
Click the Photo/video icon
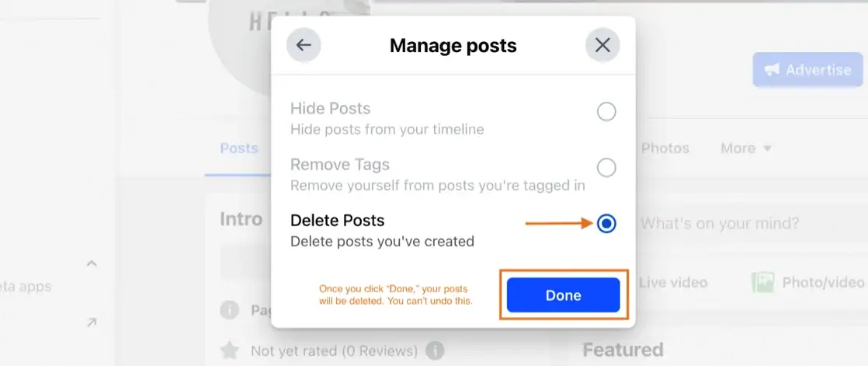click(x=762, y=282)
